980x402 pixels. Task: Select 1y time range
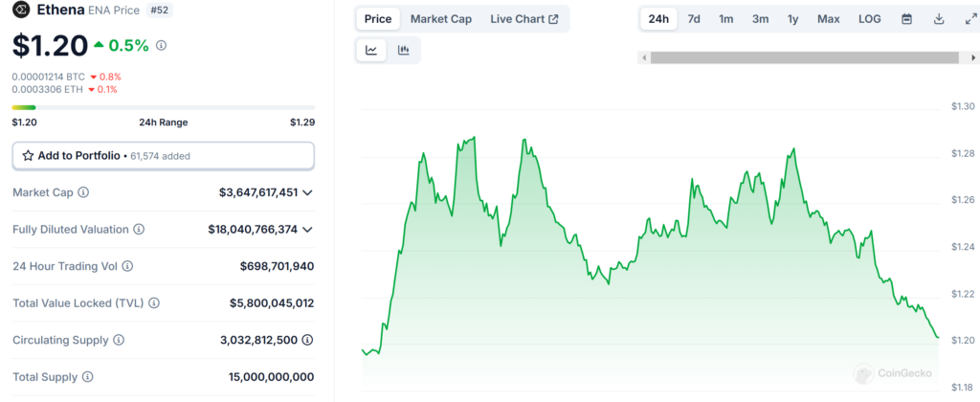pos(792,19)
